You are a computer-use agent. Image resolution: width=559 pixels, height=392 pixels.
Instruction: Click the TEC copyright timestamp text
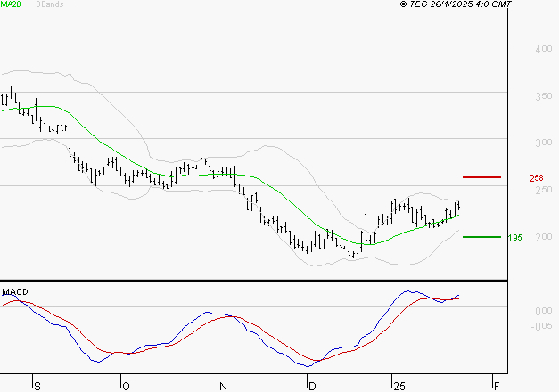click(x=456, y=4)
